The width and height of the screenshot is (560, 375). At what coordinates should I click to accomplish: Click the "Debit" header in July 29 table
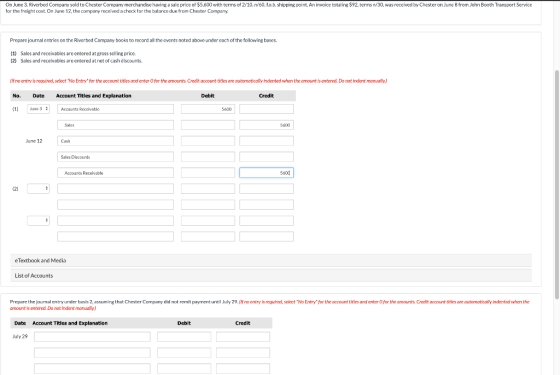pyautogui.click(x=184, y=323)
